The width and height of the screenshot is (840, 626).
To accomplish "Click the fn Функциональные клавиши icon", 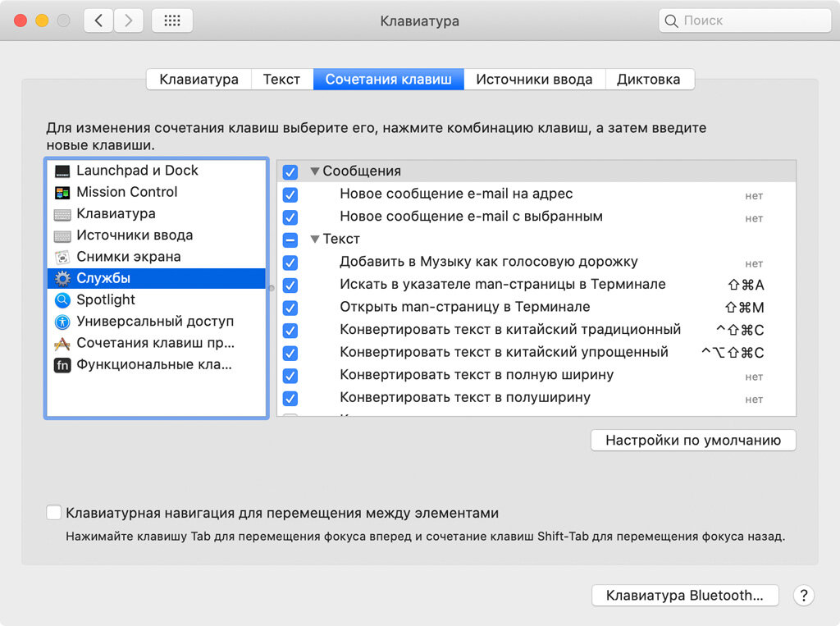I will pyautogui.click(x=62, y=365).
